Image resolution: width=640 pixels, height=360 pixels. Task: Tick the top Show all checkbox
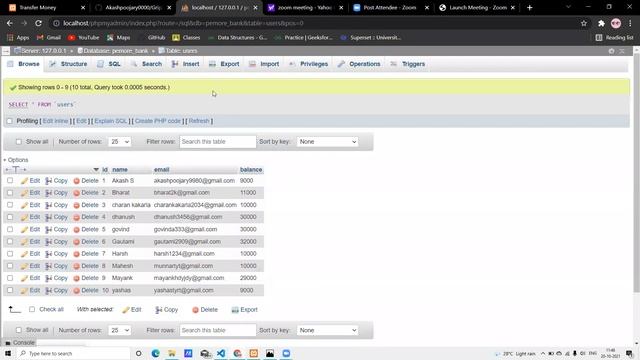(x=18, y=142)
